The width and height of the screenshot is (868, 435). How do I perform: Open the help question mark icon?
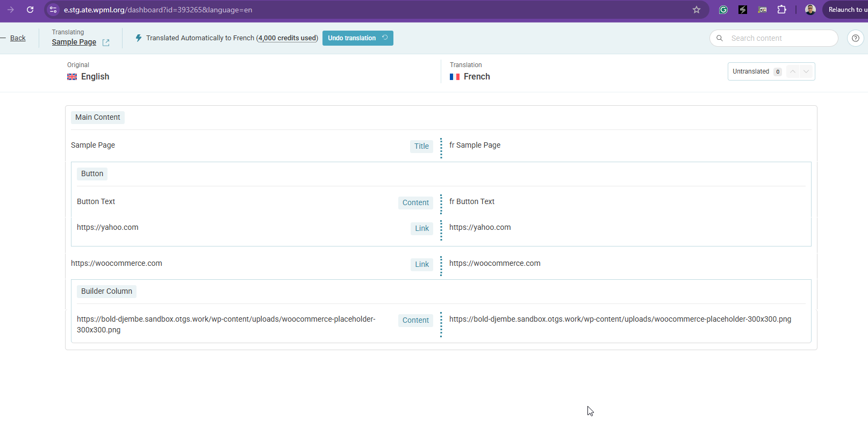(x=856, y=38)
